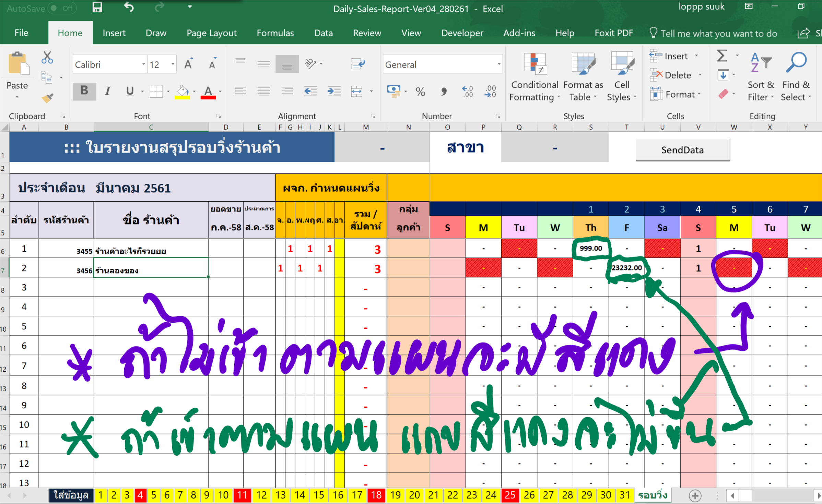822x504 pixels.
Task: Open the sheet tab numbered 18
Action: click(376, 495)
